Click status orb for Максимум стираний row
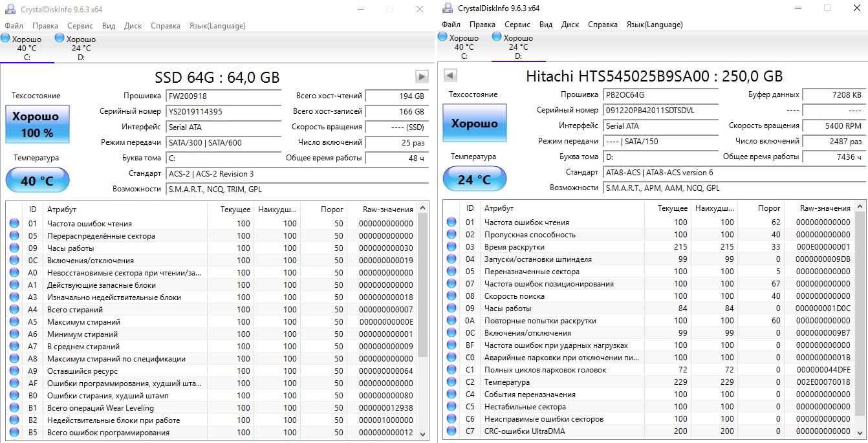Screen dimensions: 868x443 [x=14, y=322]
